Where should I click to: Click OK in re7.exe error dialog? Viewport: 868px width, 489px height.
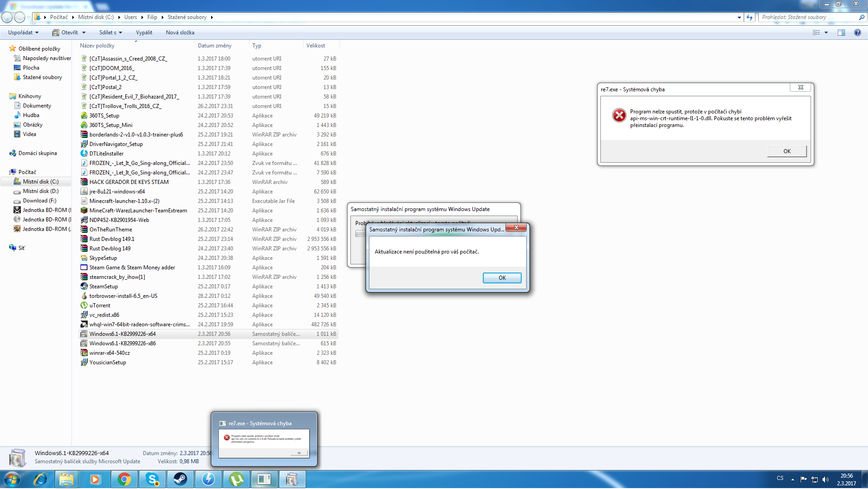pos(787,151)
